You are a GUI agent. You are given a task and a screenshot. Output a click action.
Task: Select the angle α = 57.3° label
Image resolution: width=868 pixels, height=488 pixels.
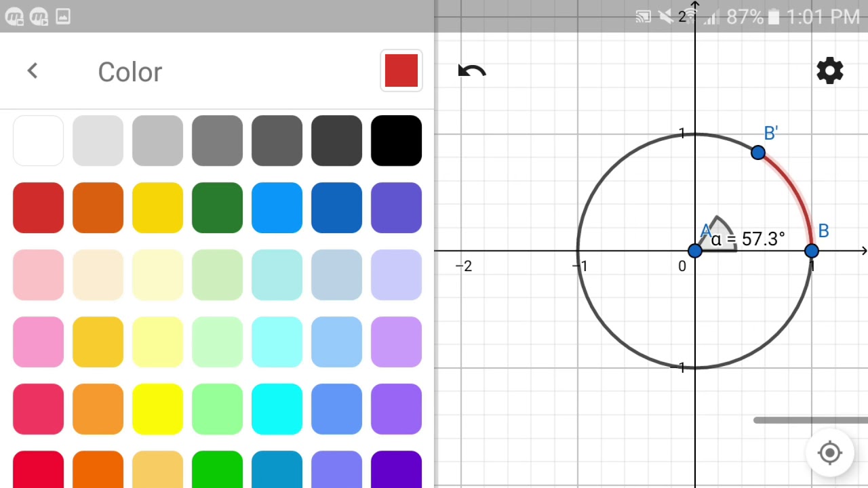(748, 239)
